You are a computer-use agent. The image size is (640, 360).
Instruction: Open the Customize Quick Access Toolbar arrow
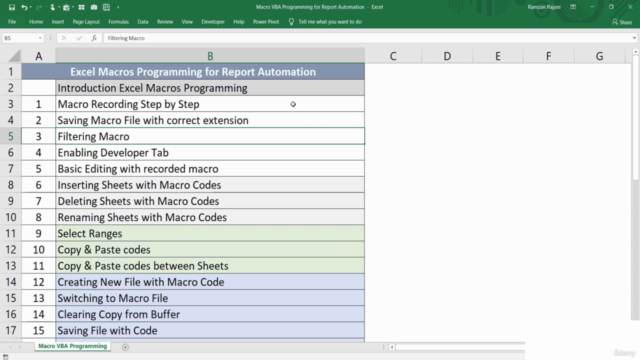(118, 7)
